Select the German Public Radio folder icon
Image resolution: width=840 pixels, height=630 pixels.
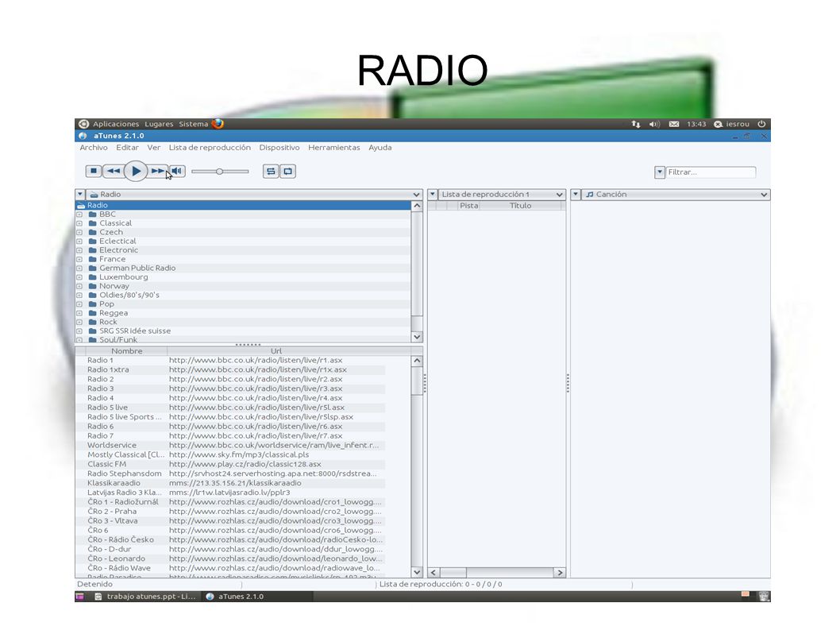(93, 268)
